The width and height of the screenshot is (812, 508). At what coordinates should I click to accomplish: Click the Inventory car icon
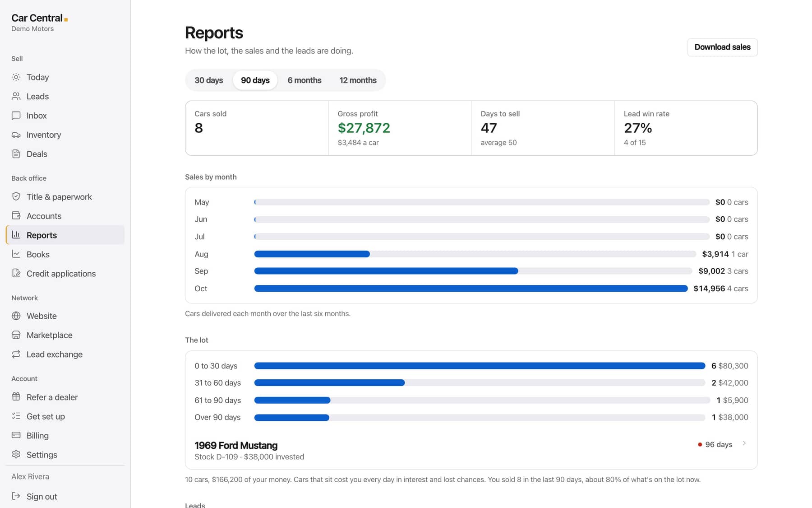click(x=16, y=135)
